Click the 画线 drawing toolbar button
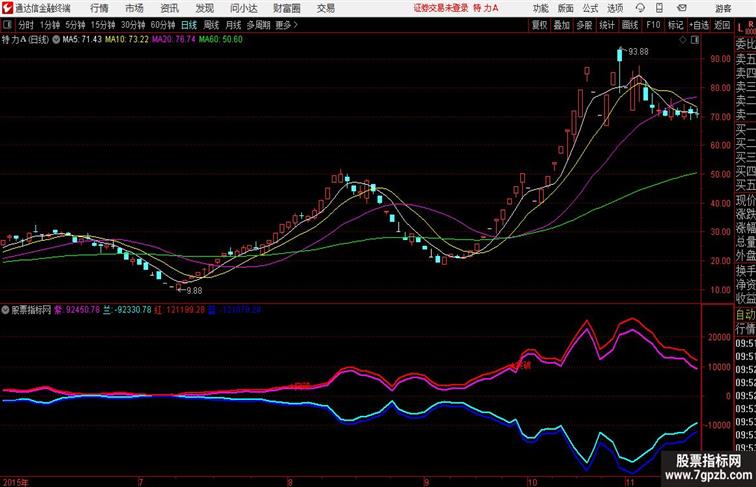756x487 pixels. (x=630, y=25)
